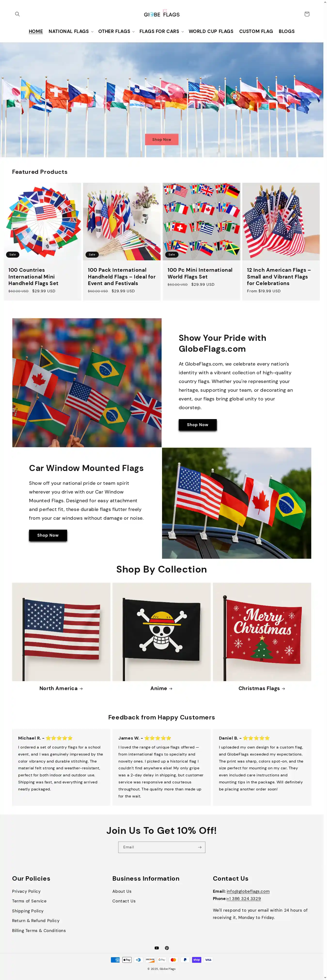
Task: Click Shop Now under Car Window Mounted Flags
Action: click(x=48, y=535)
